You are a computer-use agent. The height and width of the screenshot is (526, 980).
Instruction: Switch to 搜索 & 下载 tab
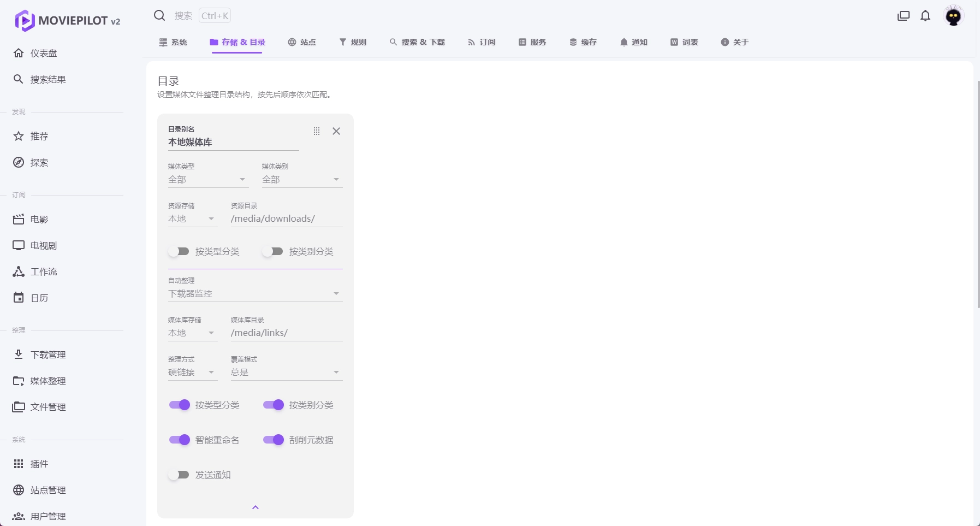pyautogui.click(x=417, y=42)
